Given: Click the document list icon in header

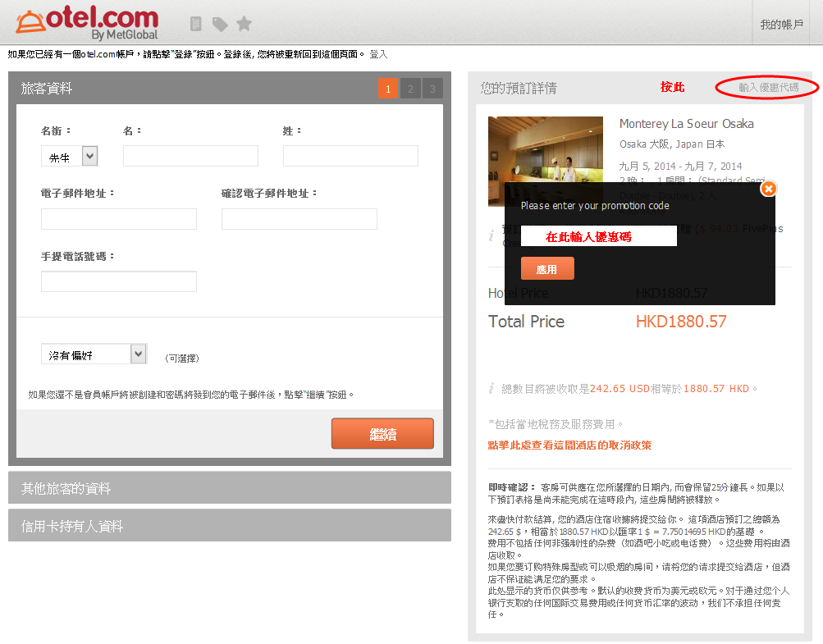Looking at the screenshot, I should [195, 24].
